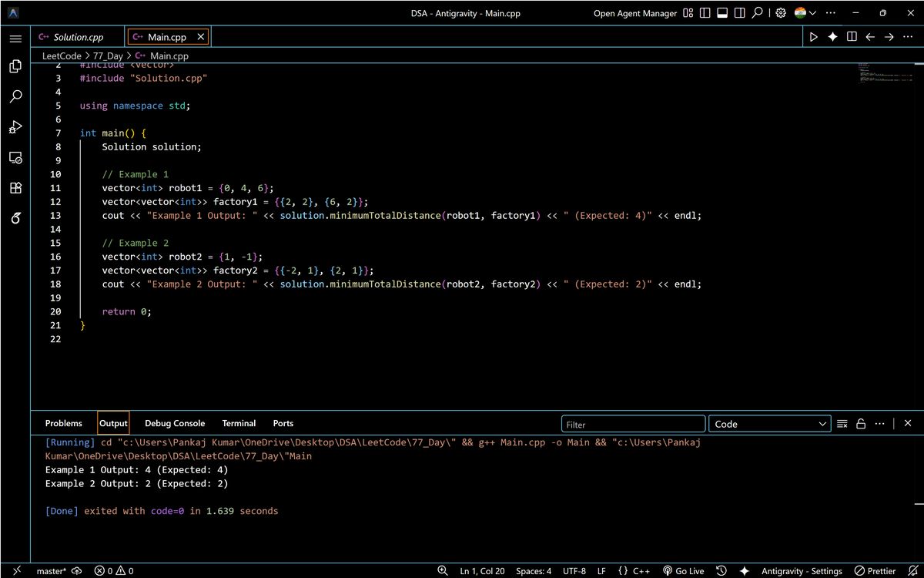Screen dimensions: 924x578
Task: Click Ln 1, Col 20 cursor position
Action: coord(482,571)
